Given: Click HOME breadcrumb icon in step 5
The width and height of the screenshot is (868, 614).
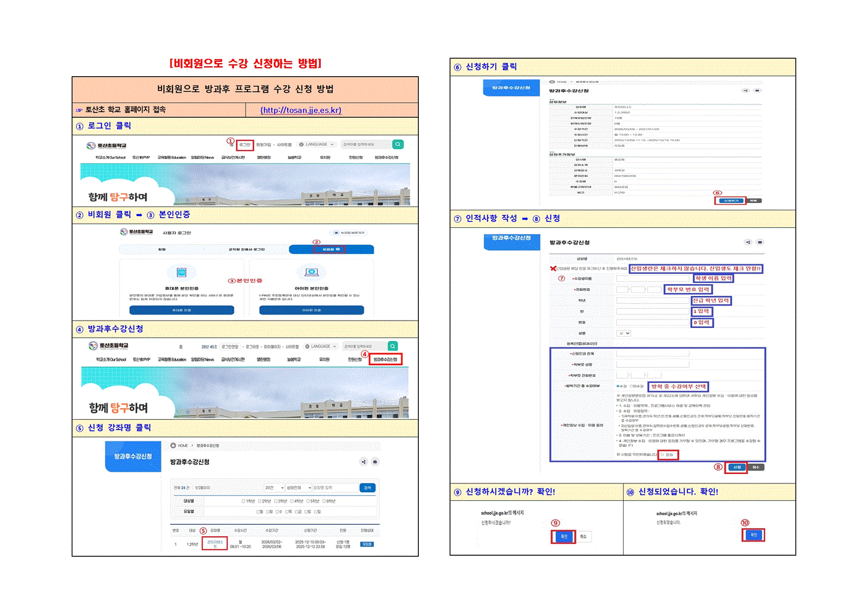Looking at the screenshot, I should click(x=174, y=446).
